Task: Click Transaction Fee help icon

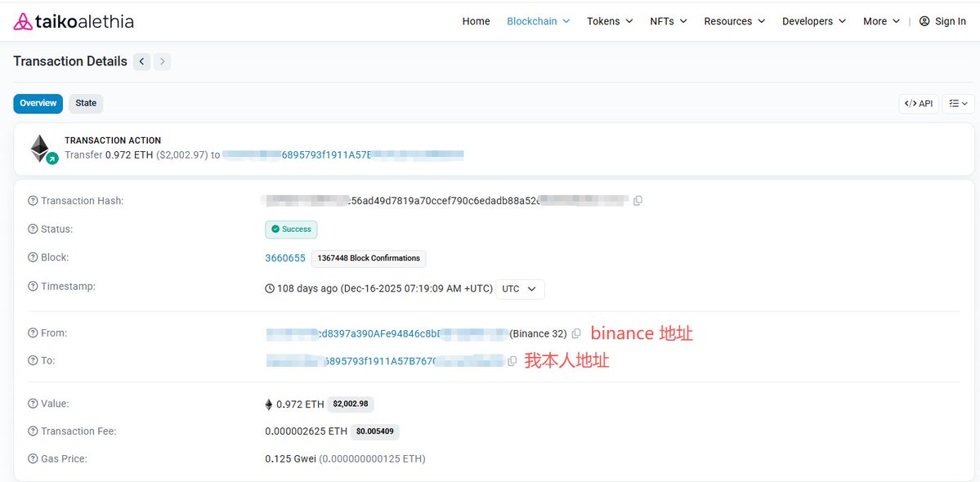Action: coord(33,431)
